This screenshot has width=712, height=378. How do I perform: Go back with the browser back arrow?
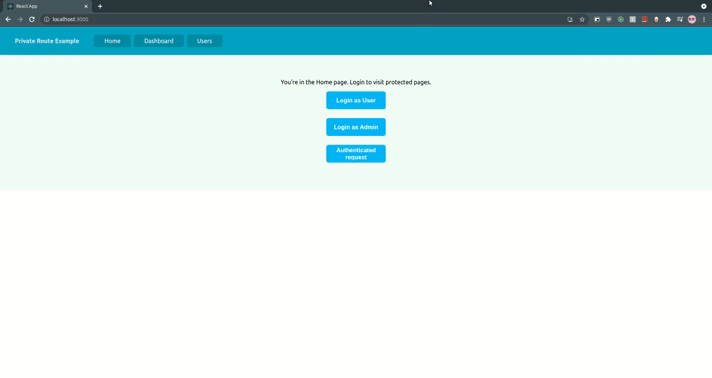tap(8, 20)
